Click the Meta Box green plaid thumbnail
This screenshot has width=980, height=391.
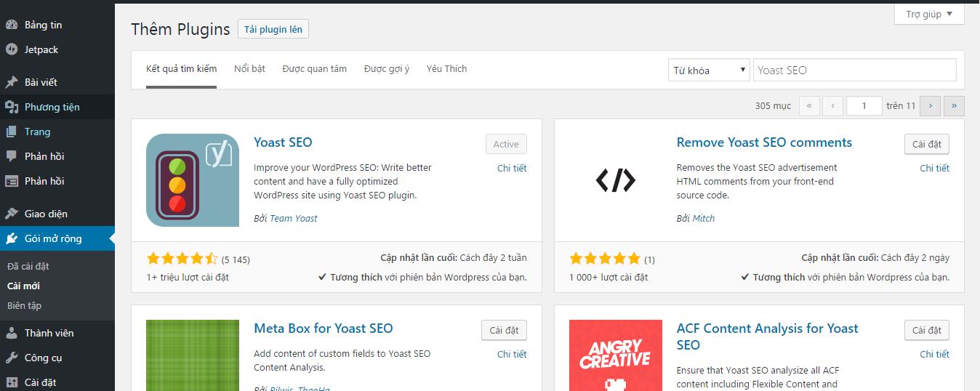tap(193, 355)
